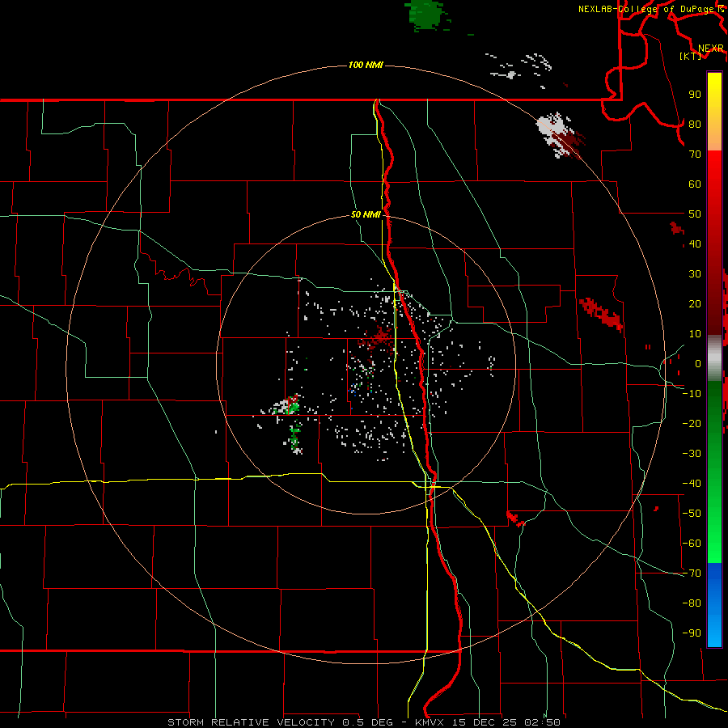
Task: Click the -20 value on the velocity scale
Action: (692, 424)
